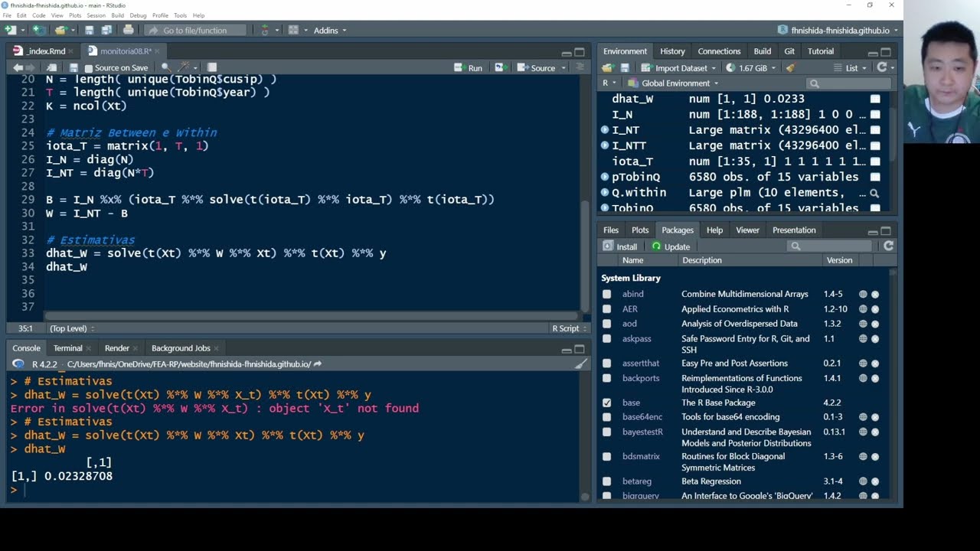The height and width of the screenshot is (551, 980).
Task: Open the betareg package link
Action: click(x=638, y=481)
